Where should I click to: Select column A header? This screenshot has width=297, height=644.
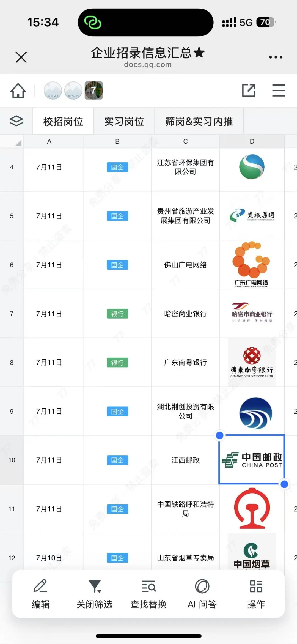pos(53,141)
